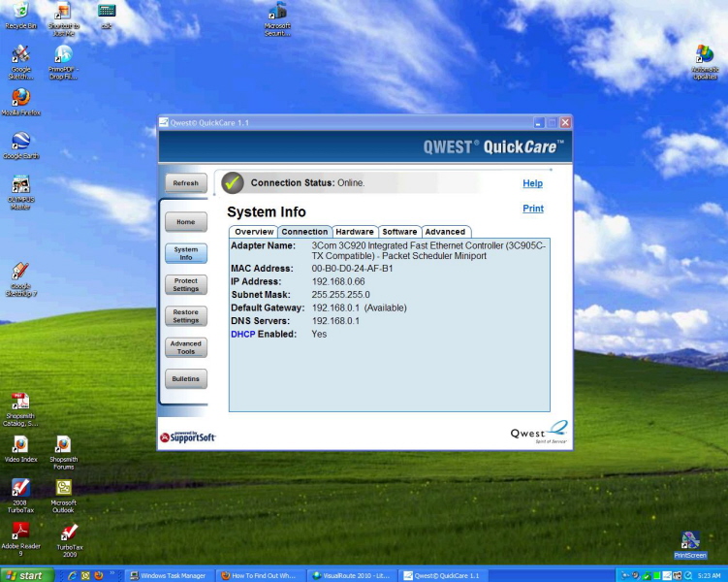The width and height of the screenshot is (728, 582).
Task: Open Shopsmith Catalog PDF icon
Action: pyautogui.click(x=20, y=409)
